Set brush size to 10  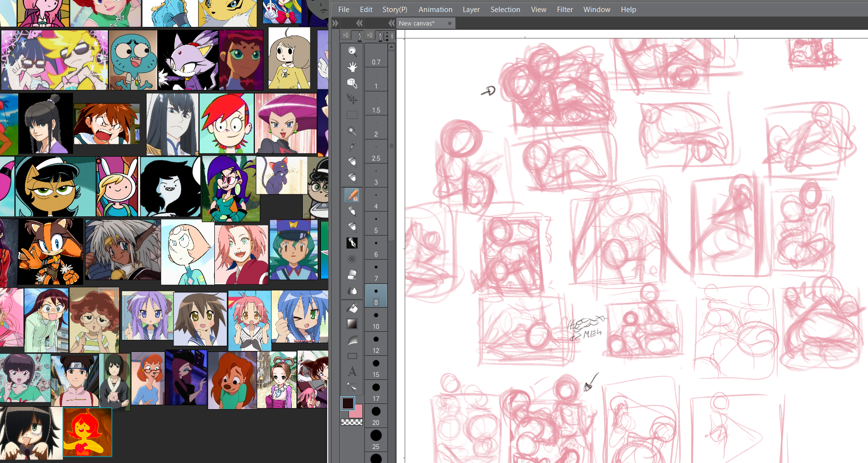click(376, 320)
